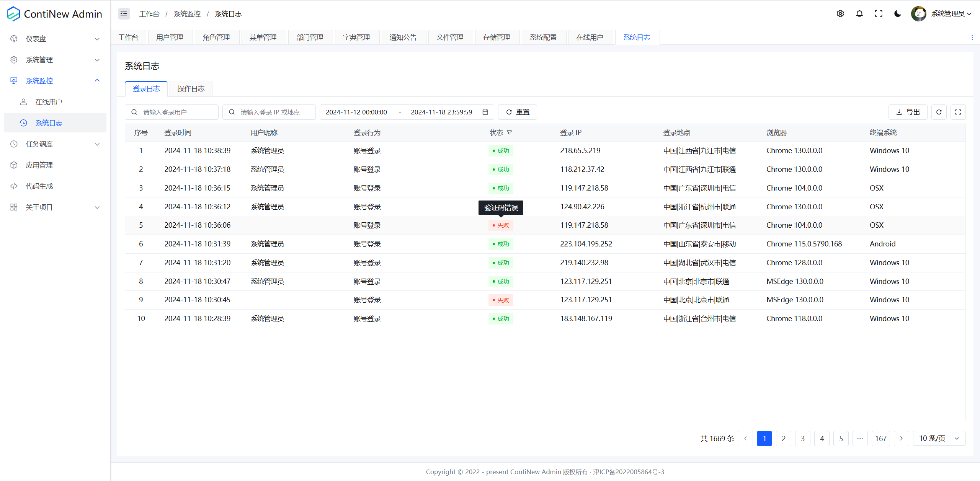
Task: Enter fullscreen via the header icon
Action: tap(879, 14)
